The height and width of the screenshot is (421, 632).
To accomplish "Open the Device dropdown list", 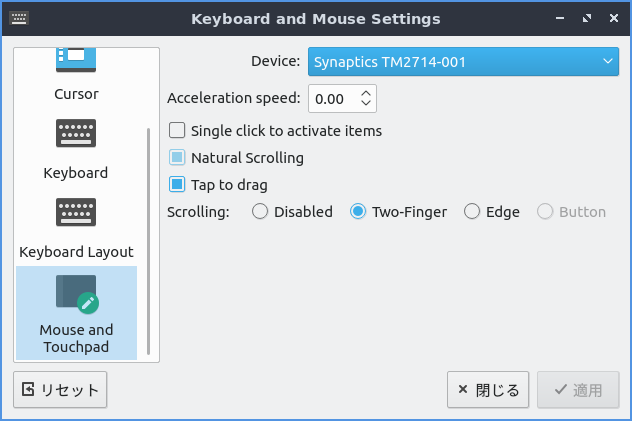I will [463, 62].
